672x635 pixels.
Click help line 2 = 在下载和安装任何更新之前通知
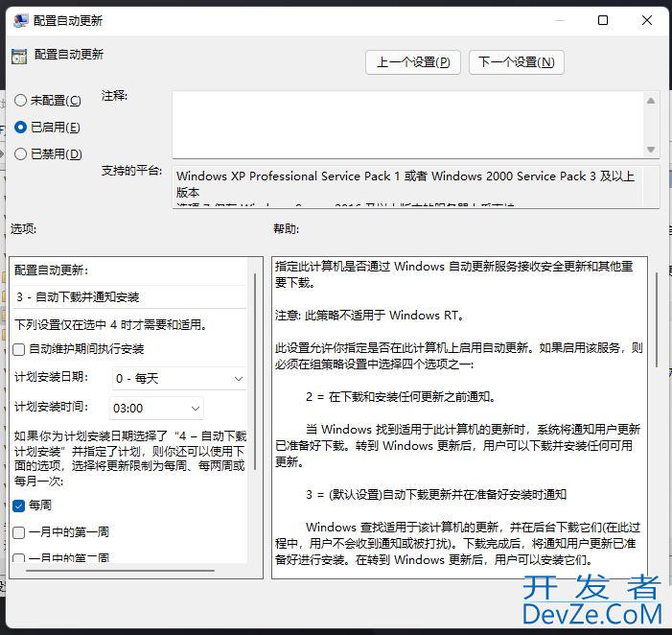click(402, 396)
